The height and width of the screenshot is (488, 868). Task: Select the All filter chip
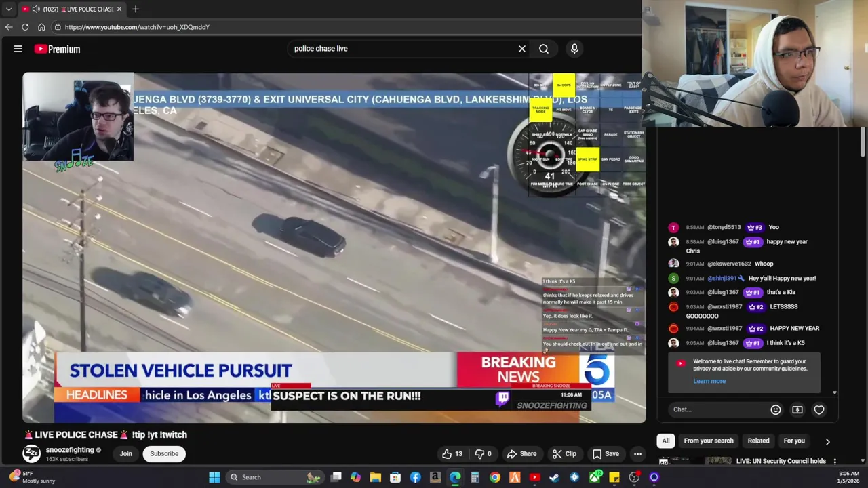click(x=666, y=441)
